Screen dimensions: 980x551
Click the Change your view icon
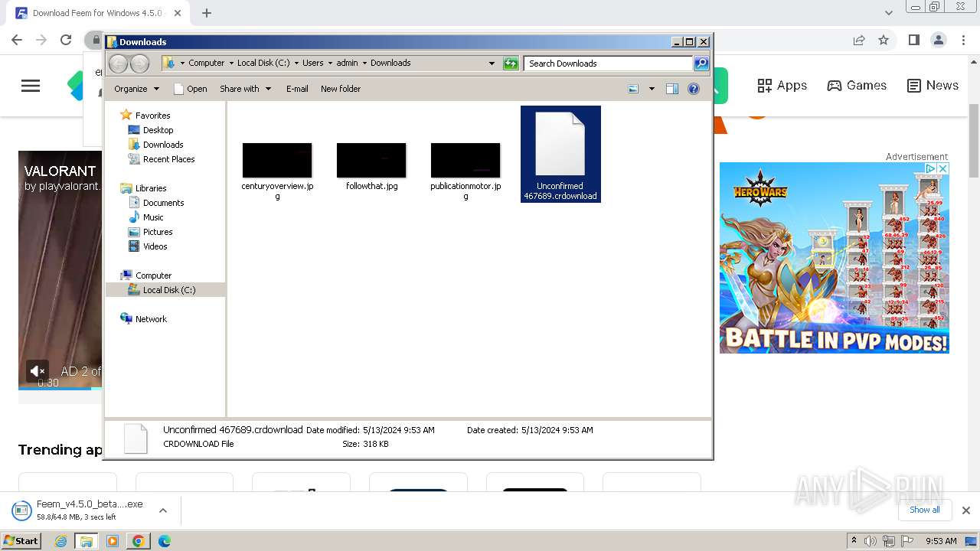click(x=633, y=89)
